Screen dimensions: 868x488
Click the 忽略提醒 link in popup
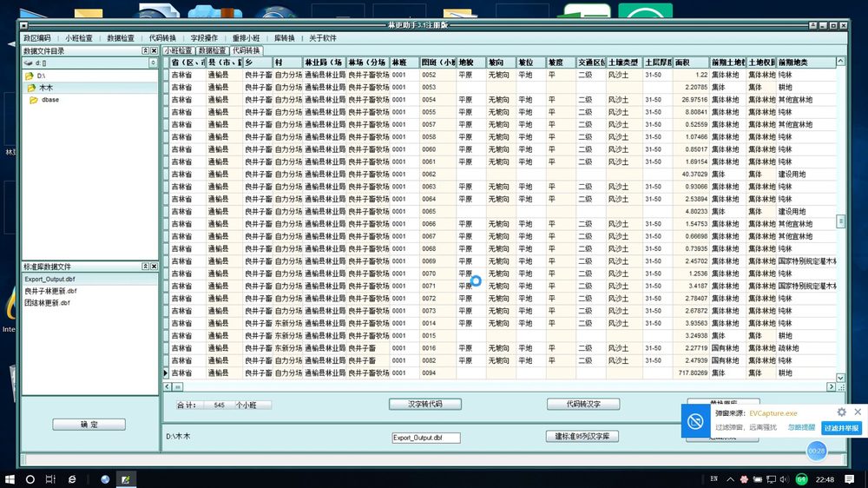(x=801, y=427)
